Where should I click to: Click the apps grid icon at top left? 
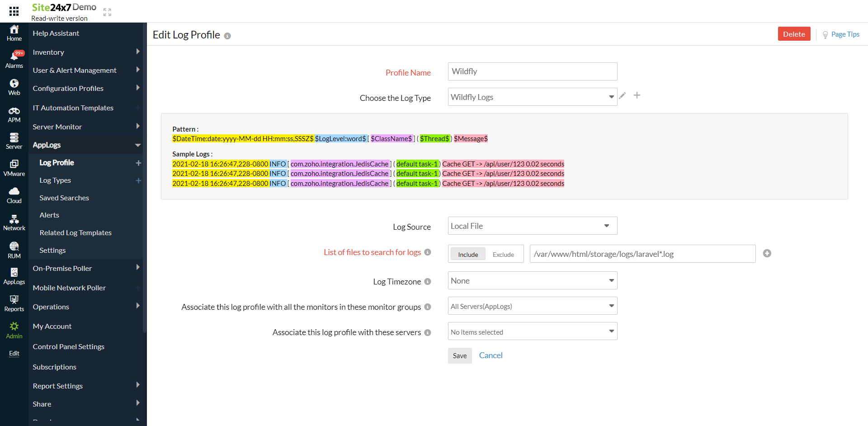[x=14, y=11]
